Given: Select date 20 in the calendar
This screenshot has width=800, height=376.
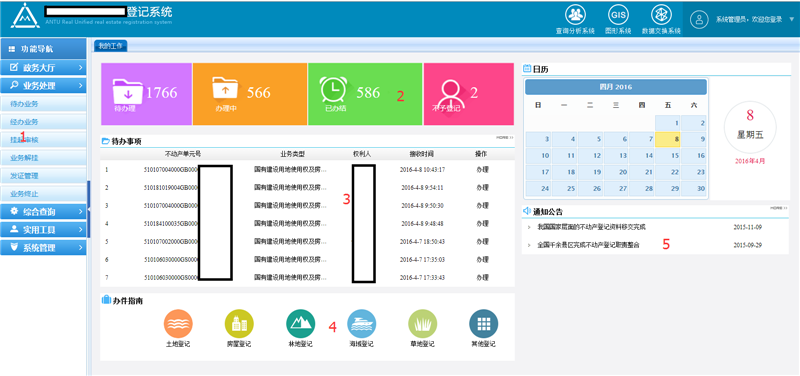Looking at the screenshot, I should point(615,172).
